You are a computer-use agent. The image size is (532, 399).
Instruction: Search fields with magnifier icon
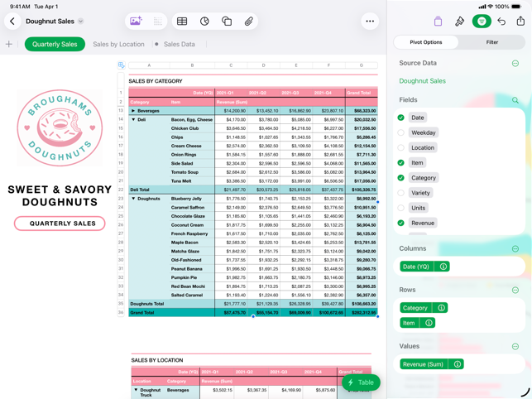point(515,100)
